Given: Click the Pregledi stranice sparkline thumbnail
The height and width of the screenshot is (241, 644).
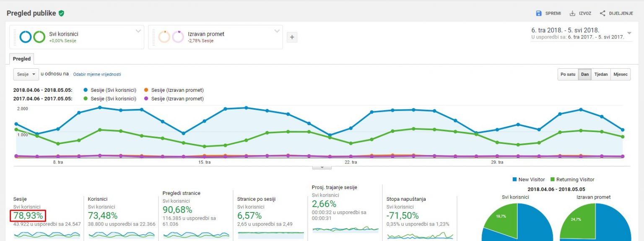Looking at the screenshot, I should 196,235.
